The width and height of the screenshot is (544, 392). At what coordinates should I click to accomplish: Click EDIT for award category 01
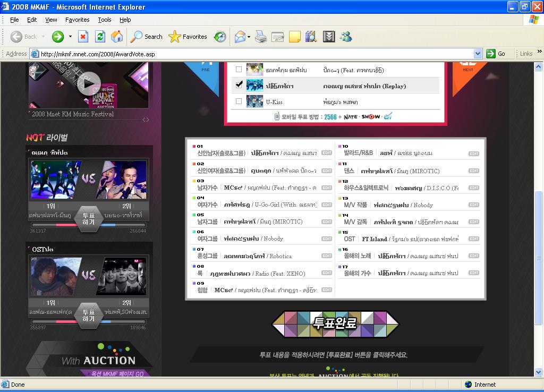coord(327,152)
